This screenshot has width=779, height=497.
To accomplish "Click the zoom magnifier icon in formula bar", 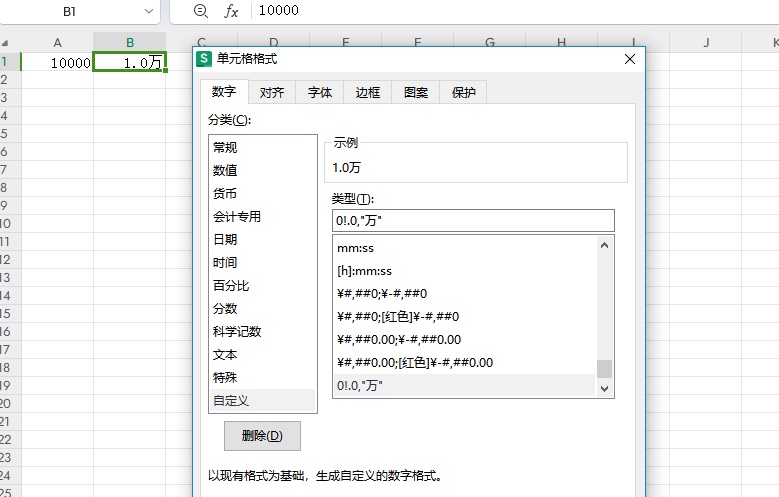I will tap(200, 11).
